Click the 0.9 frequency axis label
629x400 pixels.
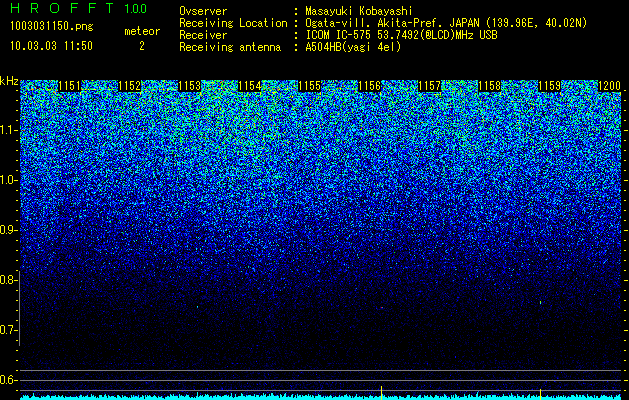pos(8,230)
